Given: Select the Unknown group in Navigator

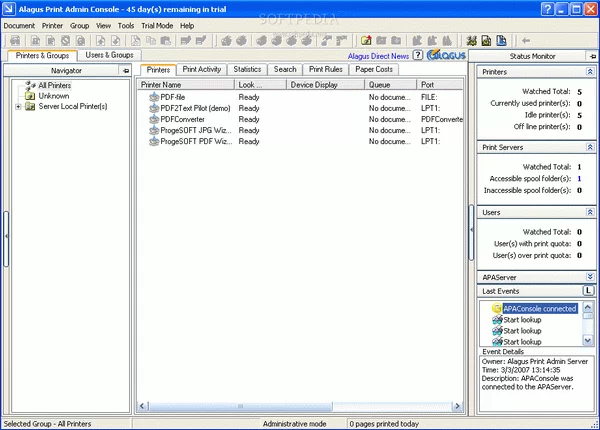Looking at the screenshot, I should 54,96.
